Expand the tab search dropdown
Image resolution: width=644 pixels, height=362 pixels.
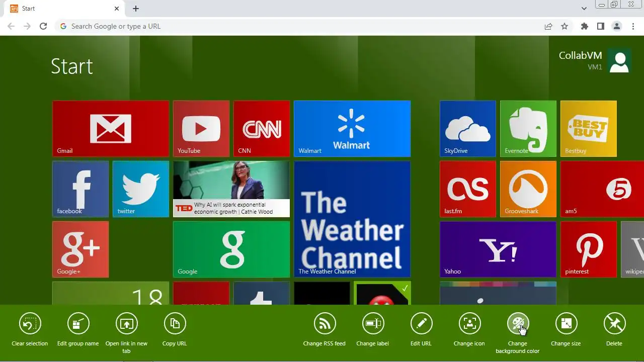584,9
